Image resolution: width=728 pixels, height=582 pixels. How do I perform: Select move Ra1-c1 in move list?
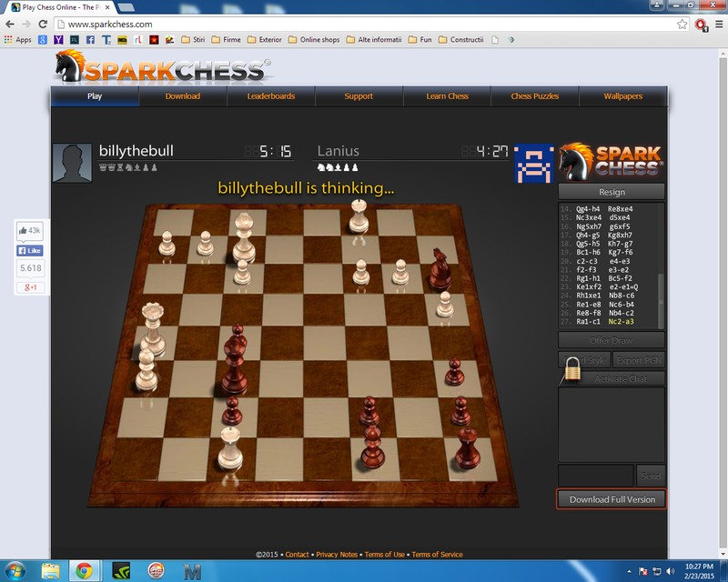tap(588, 322)
